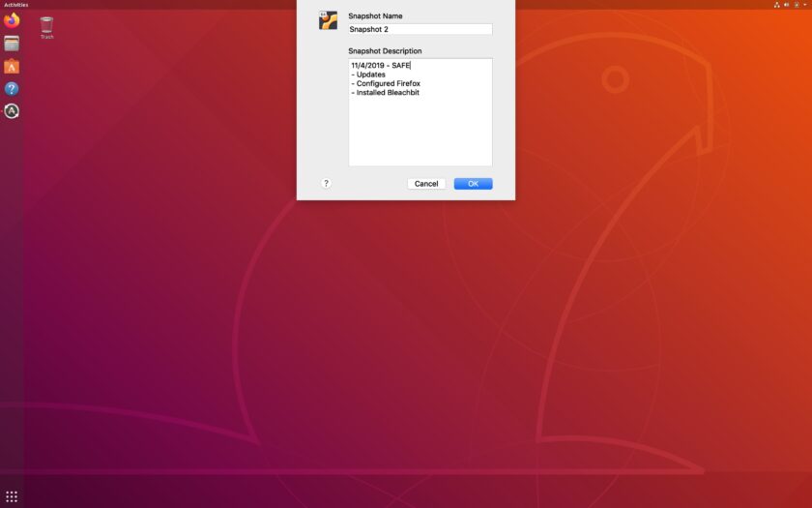The width and height of the screenshot is (812, 508).
Task: Click the "- Updates" description line
Action: [368, 75]
